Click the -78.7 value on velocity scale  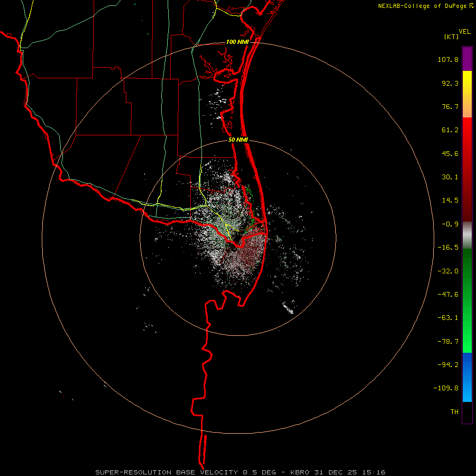click(x=448, y=342)
